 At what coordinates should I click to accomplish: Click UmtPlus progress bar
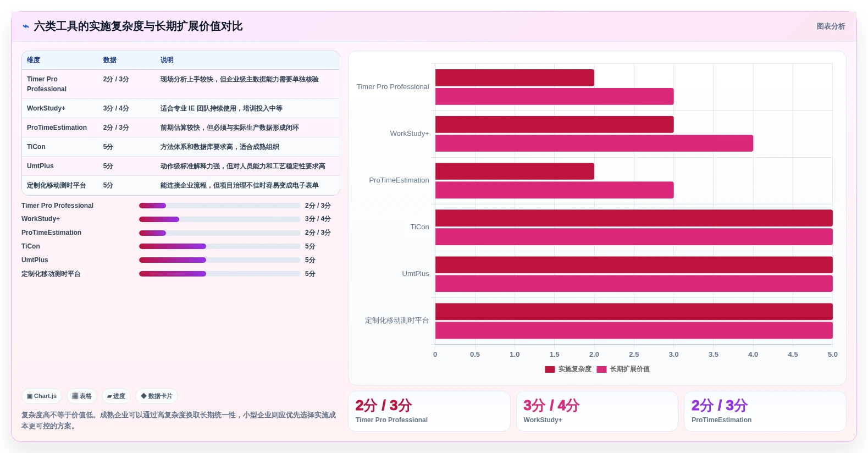click(220, 260)
